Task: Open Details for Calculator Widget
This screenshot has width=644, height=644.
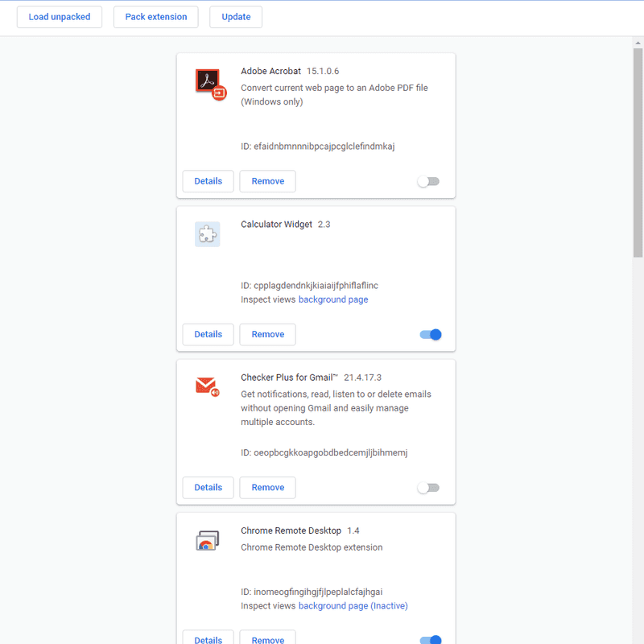Action: click(208, 334)
